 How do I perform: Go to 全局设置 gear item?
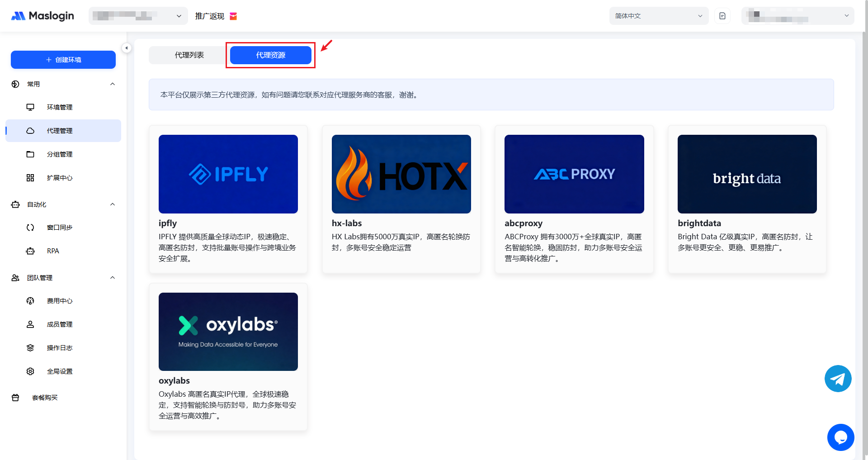pos(59,371)
